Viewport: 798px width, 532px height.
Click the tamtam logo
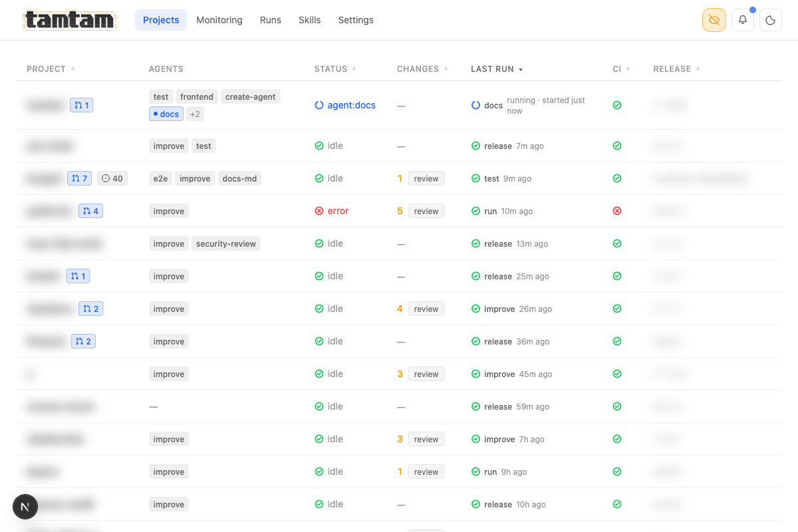pos(69,20)
